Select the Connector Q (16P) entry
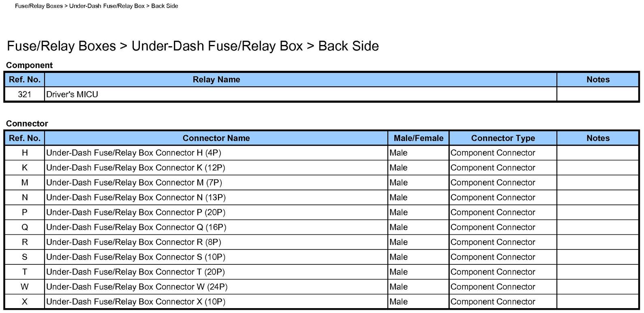The width and height of the screenshot is (644, 313). 136,227
